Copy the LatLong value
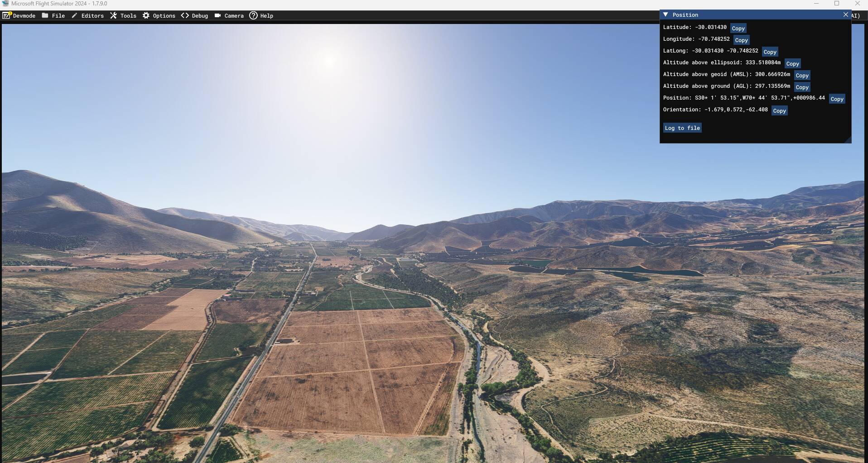 (x=770, y=52)
